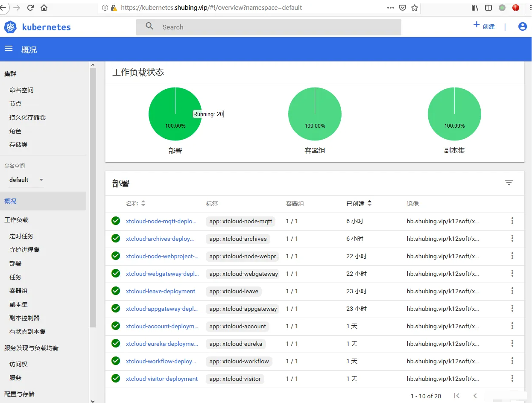
Task: Select 容器组 in the sidebar menu
Action: coord(18,291)
